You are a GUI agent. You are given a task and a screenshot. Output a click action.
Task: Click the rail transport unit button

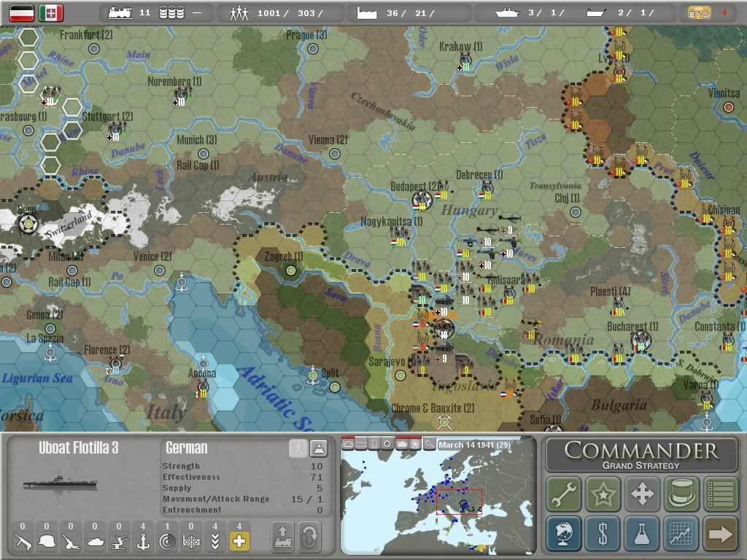tap(282, 537)
